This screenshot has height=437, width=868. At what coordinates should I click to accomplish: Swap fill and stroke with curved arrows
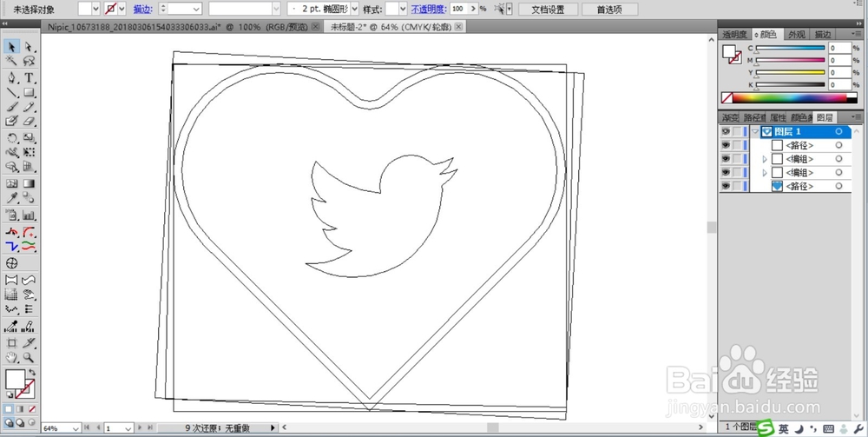[x=32, y=373]
